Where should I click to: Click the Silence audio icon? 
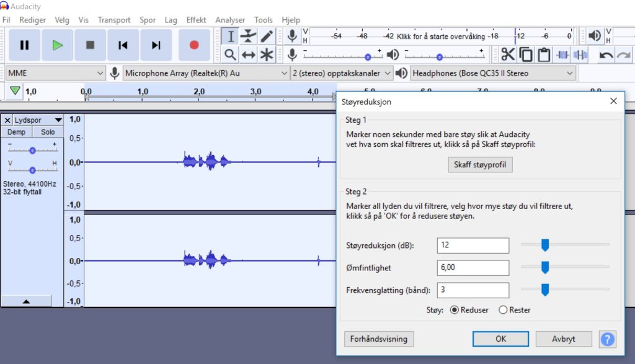pyautogui.click(x=580, y=54)
